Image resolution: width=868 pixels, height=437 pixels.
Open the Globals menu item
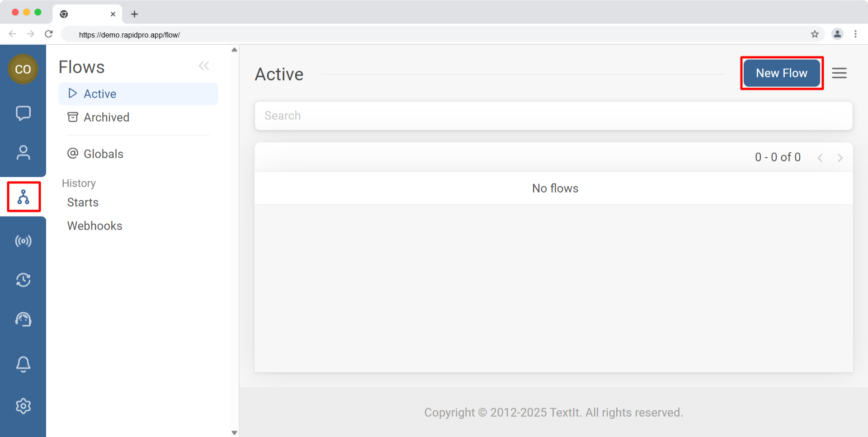tap(103, 154)
